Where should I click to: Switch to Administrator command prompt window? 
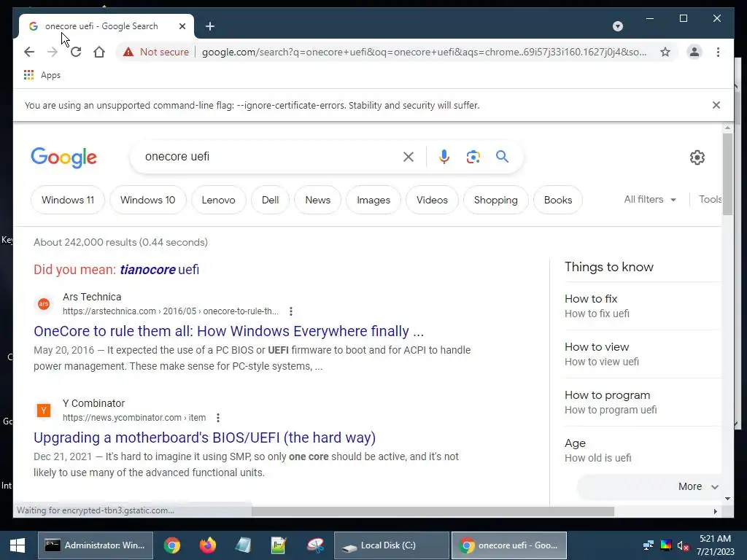(96, 545)
